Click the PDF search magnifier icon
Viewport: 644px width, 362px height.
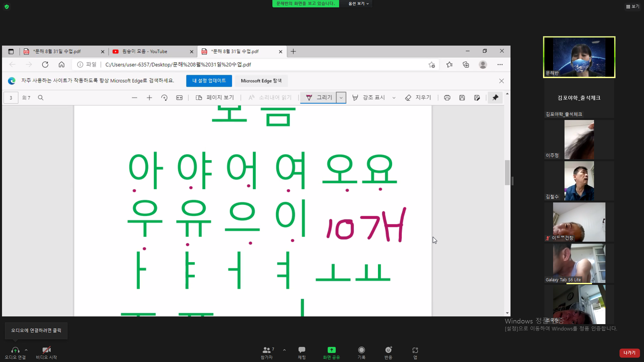point(41,98)
